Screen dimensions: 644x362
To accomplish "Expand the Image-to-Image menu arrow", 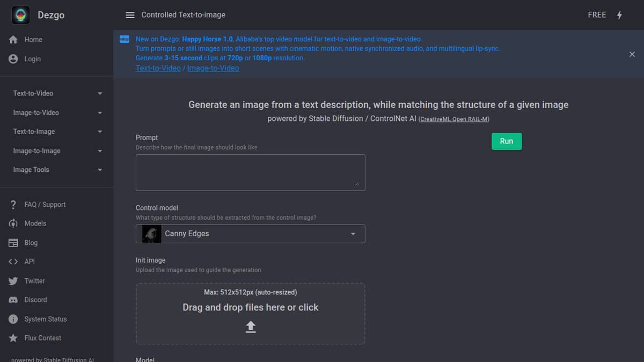I will [x=100, y=151].
